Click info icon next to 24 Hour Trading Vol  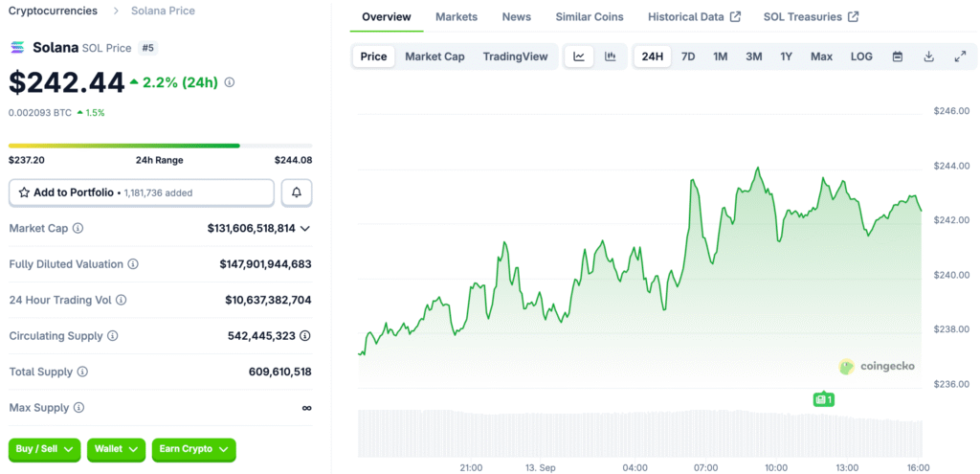(122, 300)
